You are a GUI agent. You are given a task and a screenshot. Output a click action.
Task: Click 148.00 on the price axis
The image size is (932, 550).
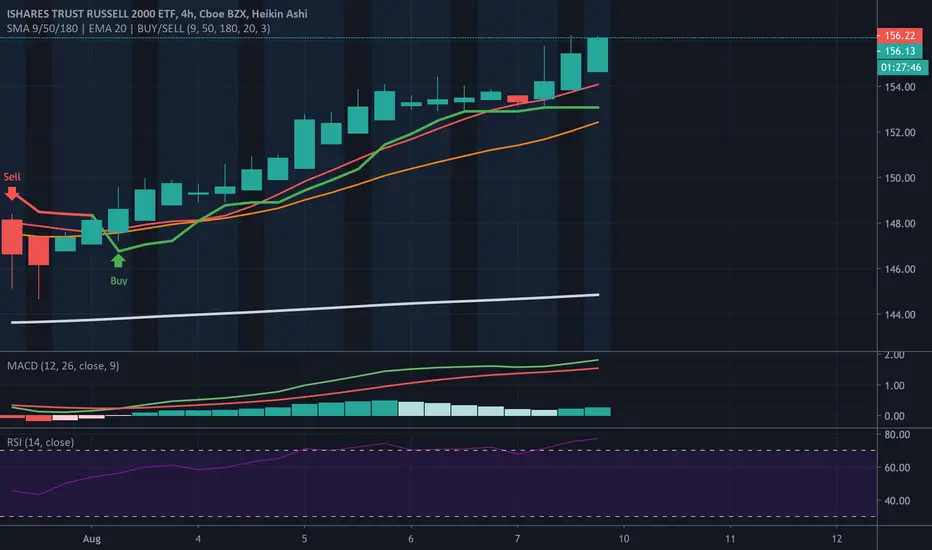(900, 224)
